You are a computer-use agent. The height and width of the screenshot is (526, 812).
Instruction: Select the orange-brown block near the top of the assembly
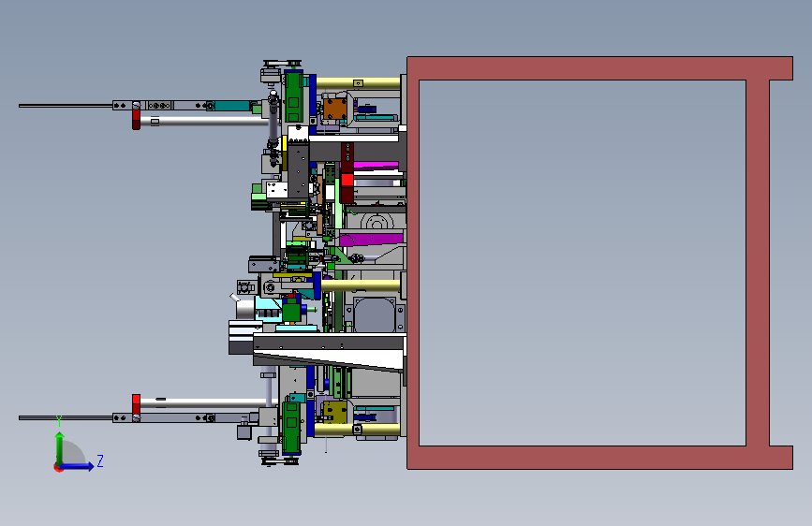pos(335,110)
